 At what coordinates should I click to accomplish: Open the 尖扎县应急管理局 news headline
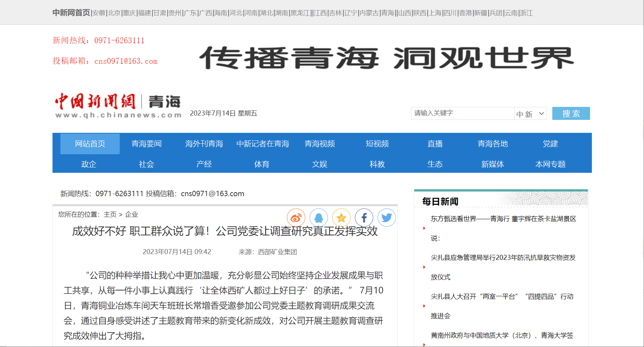(x=503, y=258)
